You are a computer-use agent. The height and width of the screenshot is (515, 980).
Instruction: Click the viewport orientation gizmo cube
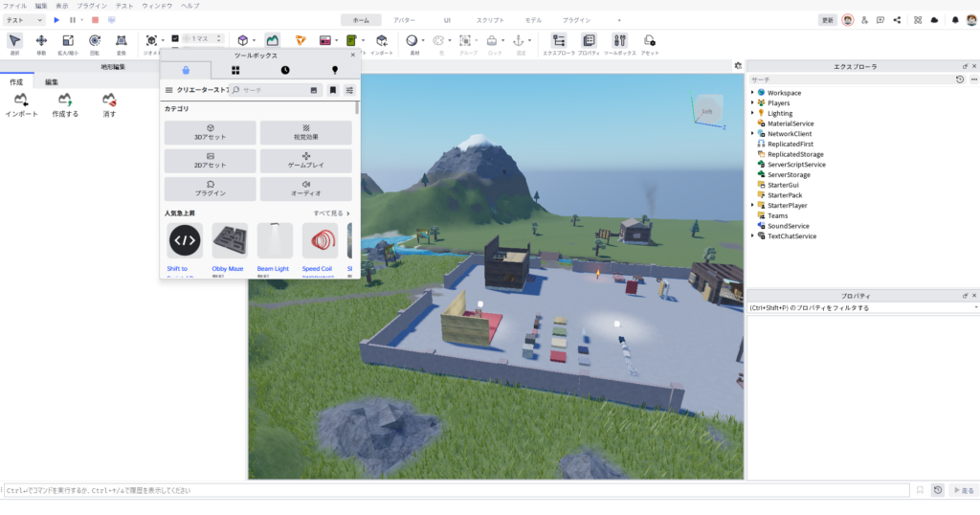(x=706, y=111)
